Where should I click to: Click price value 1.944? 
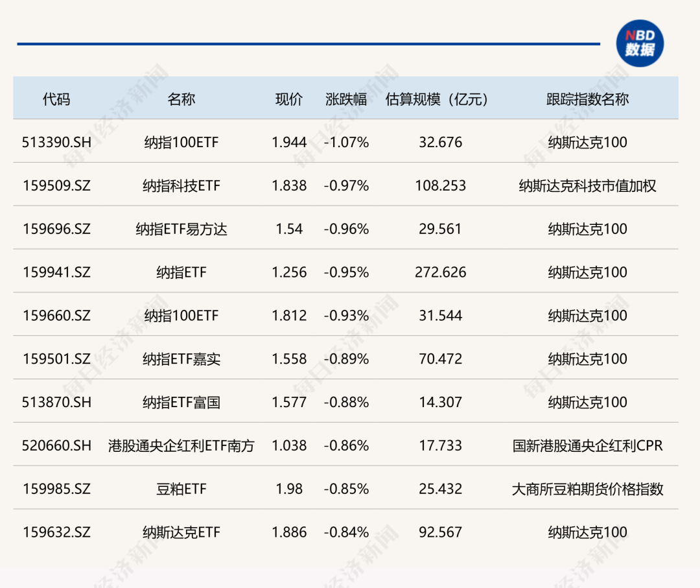click(x=289, y=143)
